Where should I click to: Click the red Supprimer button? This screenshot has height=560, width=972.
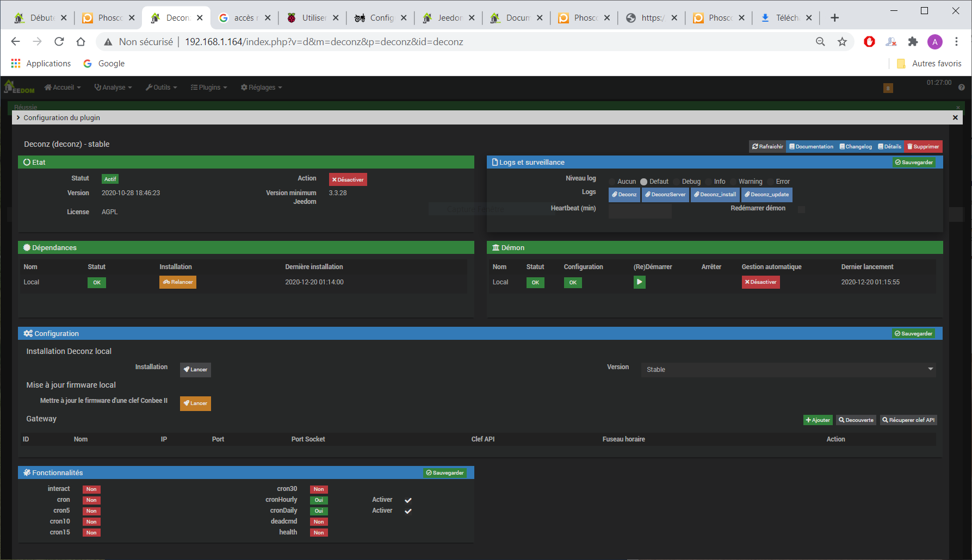coord(923,147)
